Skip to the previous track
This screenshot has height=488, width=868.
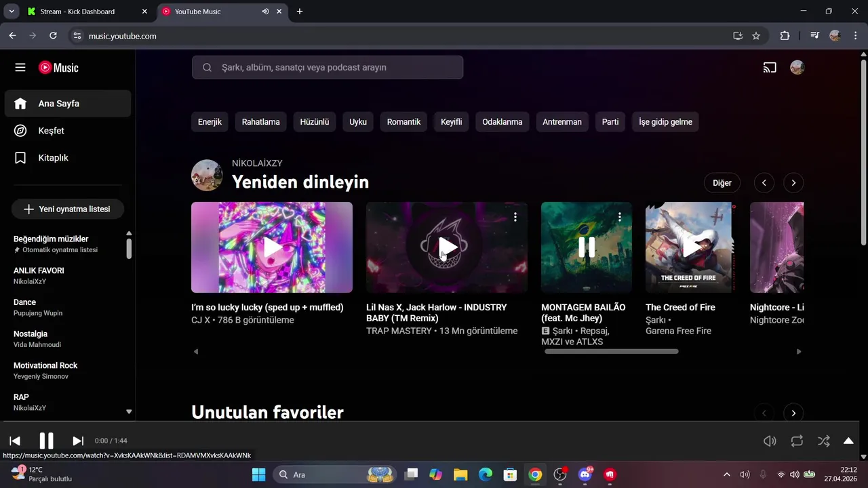[15, 441]
